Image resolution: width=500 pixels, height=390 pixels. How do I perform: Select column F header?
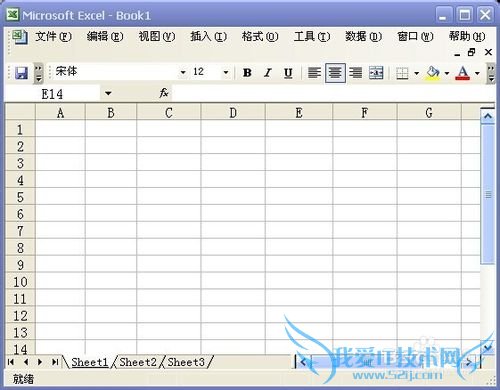tap(365, 113)
